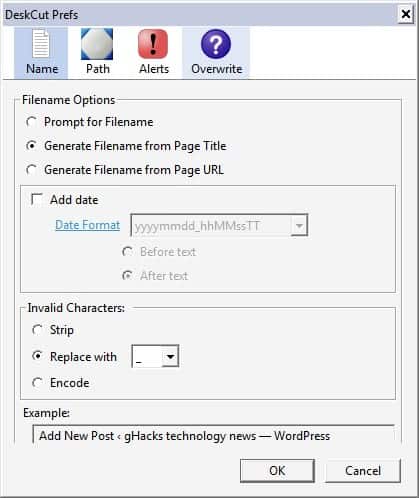Select the Before text radio option
The width and height of the screenshot is (419, 498).
pos(127,252)
